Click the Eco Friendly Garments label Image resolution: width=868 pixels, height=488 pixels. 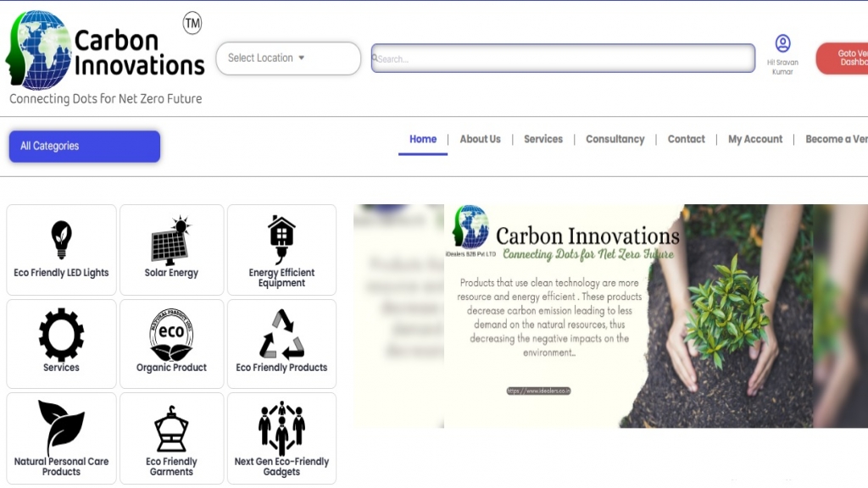[x=171, y=467]
